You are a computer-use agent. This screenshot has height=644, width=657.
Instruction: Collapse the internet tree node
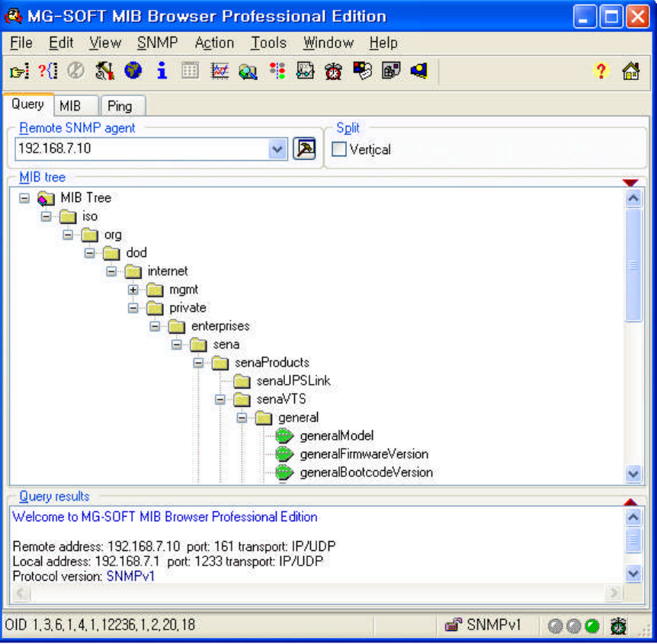click(x=111, y=271)
